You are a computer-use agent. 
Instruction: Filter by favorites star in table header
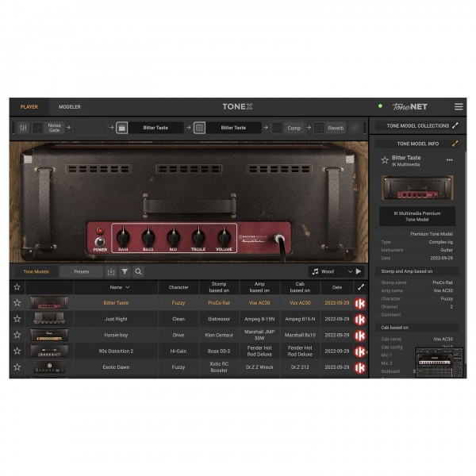click(17, 287)
